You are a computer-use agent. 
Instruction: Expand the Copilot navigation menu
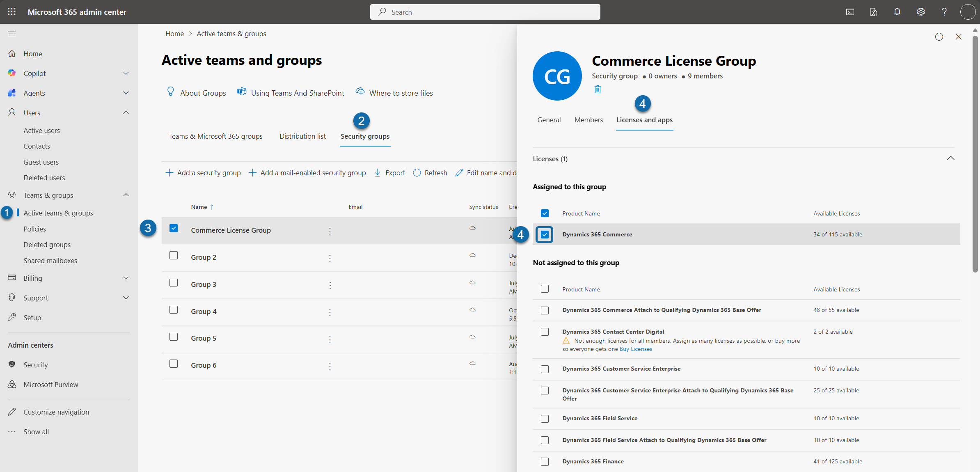(126, 73)
